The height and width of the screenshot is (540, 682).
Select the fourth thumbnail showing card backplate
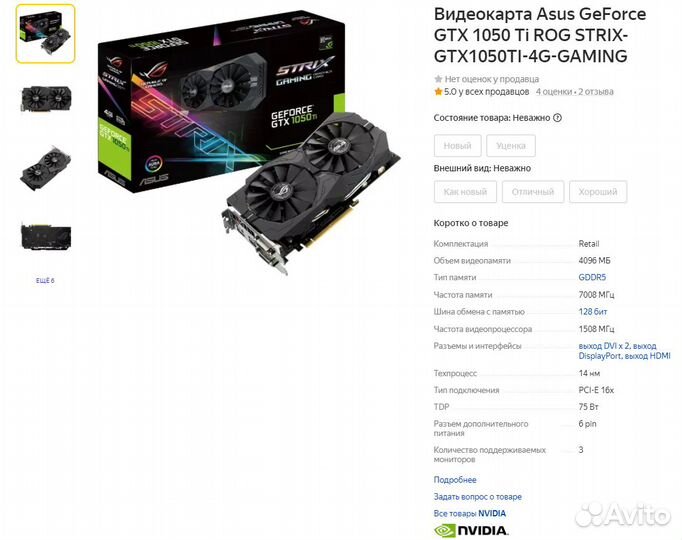click(x=45, y=237)
